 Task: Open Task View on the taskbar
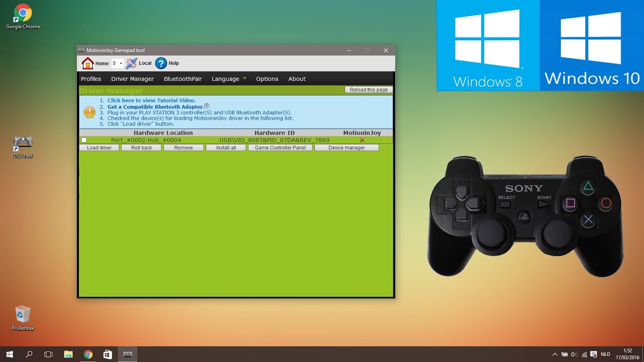(48, 354)
